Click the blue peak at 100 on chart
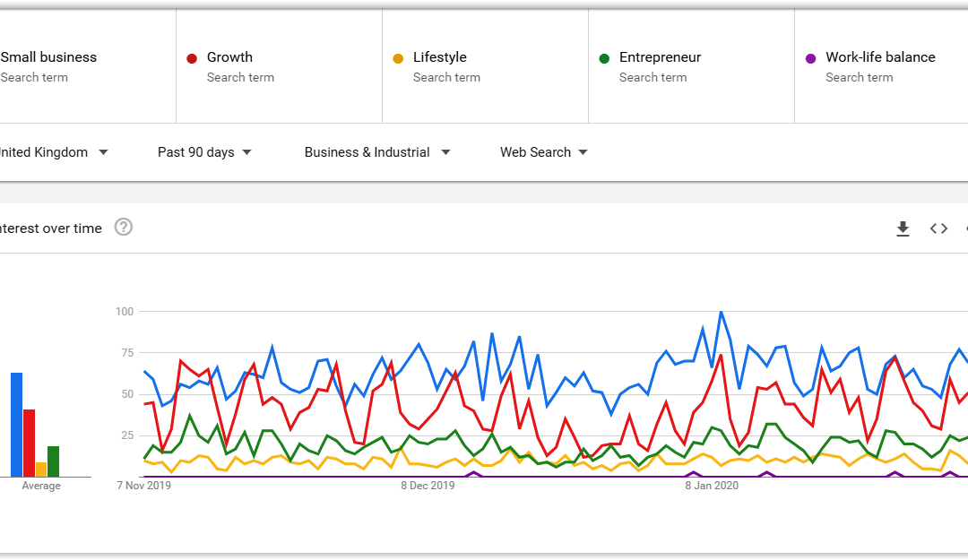The width and height of the screenshot is (968, 560). click(721, 313)
